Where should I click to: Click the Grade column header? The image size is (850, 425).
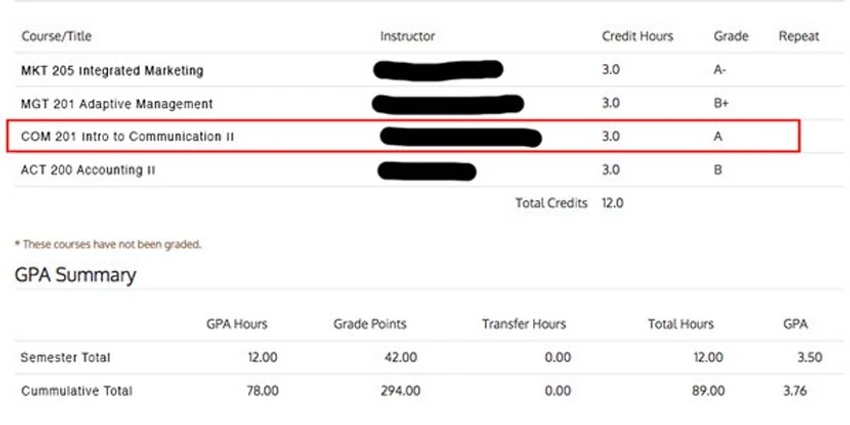(x=731, y=36)
